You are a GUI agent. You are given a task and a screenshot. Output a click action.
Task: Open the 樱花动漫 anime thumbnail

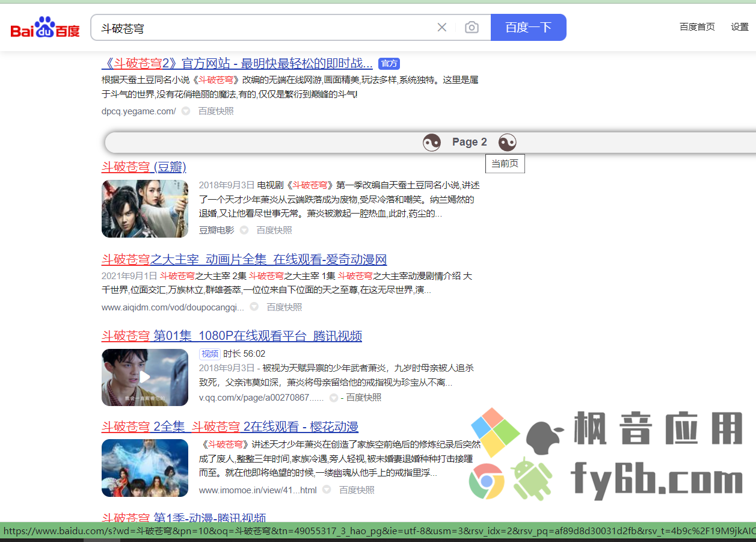point(145,468)
